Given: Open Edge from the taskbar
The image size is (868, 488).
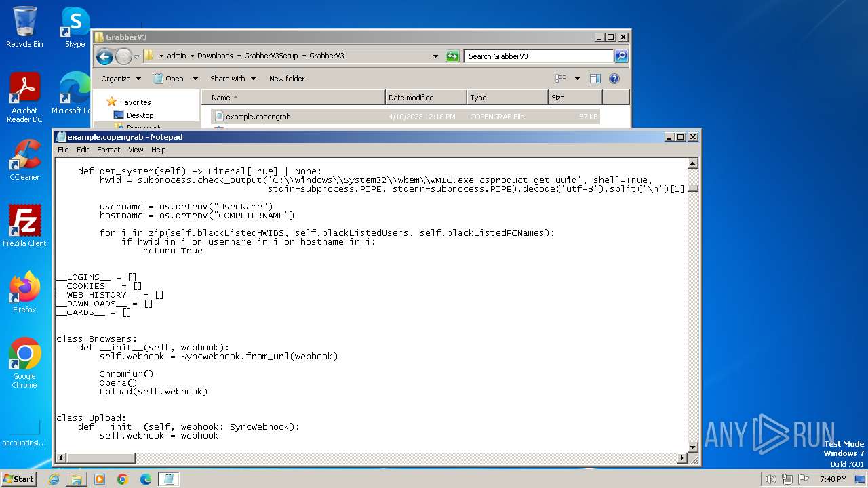Looking at the screenshot, I should (146, 479).
